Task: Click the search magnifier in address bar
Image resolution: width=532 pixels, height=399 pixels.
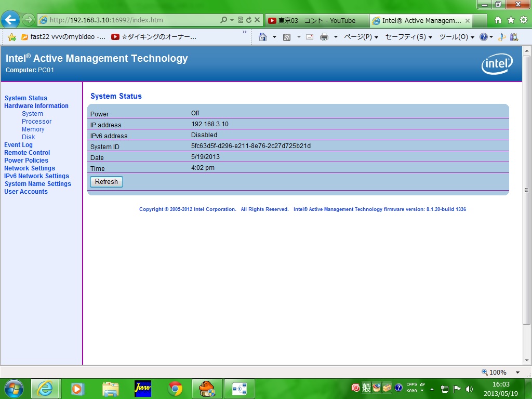Action: (223, 20)
